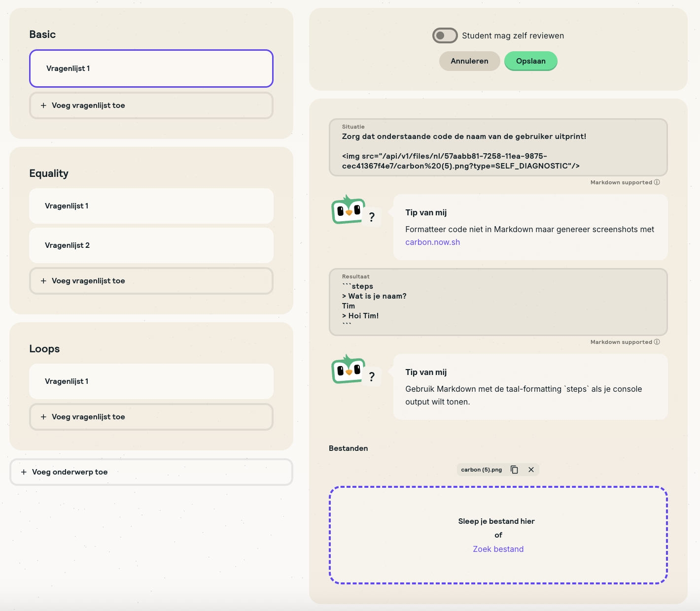Click plus icon of Voeg onderwerp toe
Viewport: 700px width, 611px height.
[24, 472]
